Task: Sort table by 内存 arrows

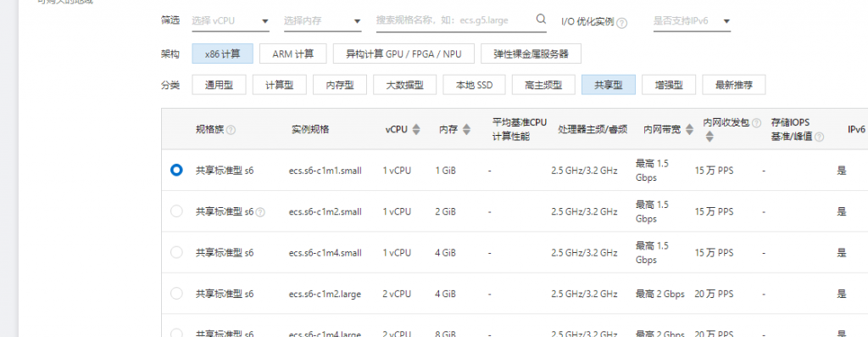Action: pyautogui.click(x=466, y=130)
